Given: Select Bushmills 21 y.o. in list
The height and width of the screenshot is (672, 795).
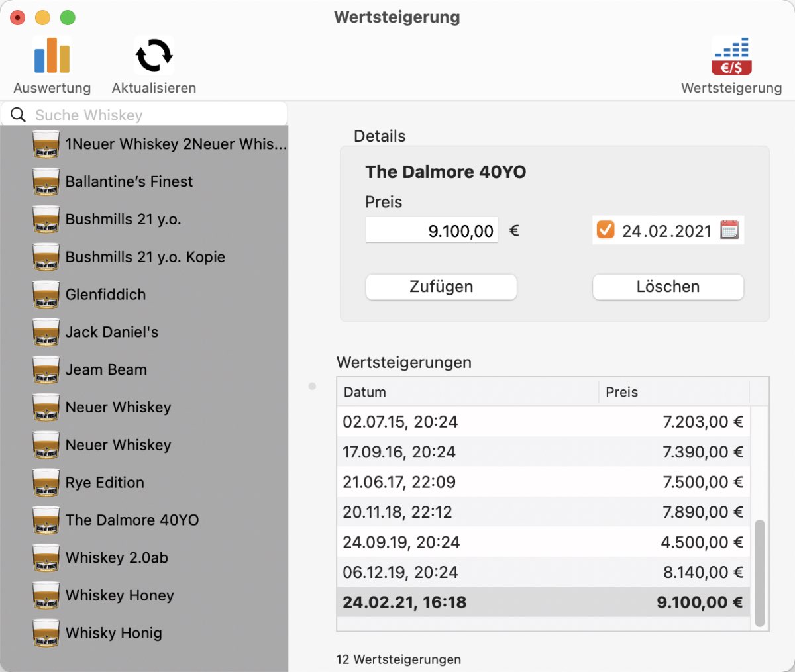Looking at the screenshot, I should [x=144, y=219].
